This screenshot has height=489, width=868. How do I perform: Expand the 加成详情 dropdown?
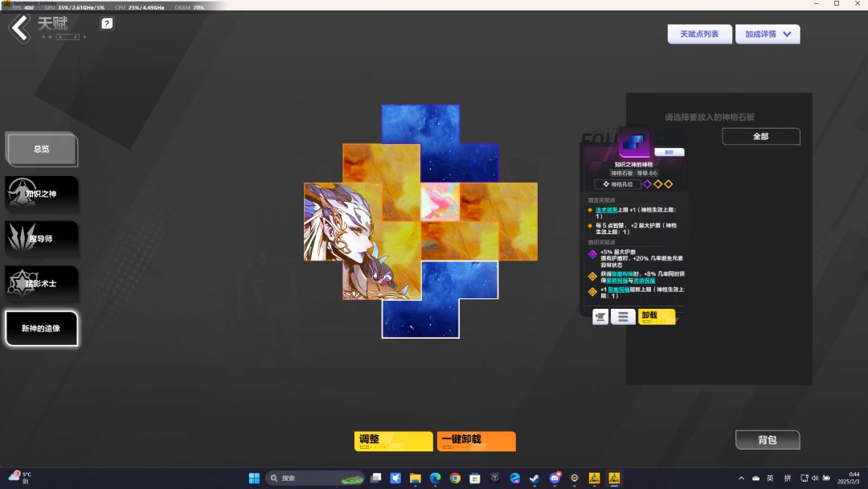click(768, 35)
